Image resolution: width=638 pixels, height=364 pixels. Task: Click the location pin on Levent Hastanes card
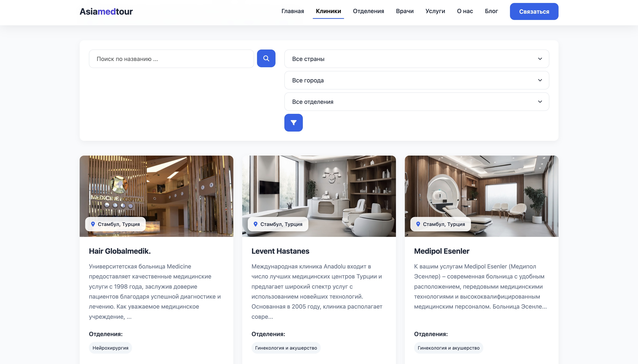tap(255, 224)
